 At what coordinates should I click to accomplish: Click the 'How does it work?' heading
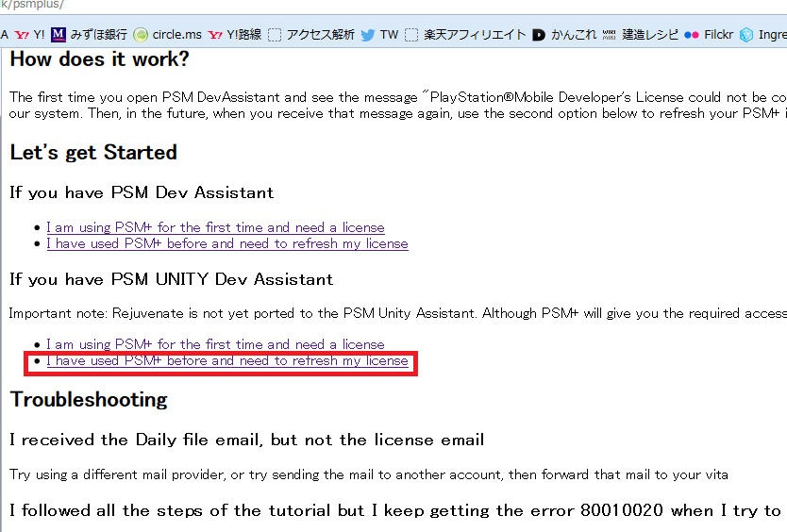click(99, 59)
